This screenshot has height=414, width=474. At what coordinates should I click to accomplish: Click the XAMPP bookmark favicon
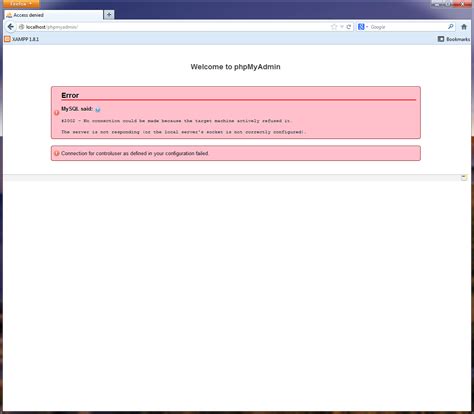click(x=7, y=39)
